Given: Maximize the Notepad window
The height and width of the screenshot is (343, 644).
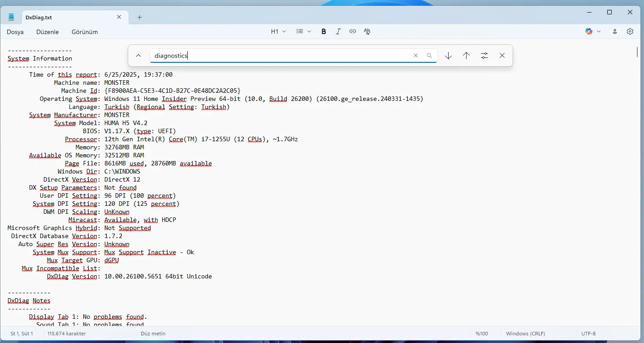Looking at the screenshot, I should pyautogui.click(x=609, y=13).
